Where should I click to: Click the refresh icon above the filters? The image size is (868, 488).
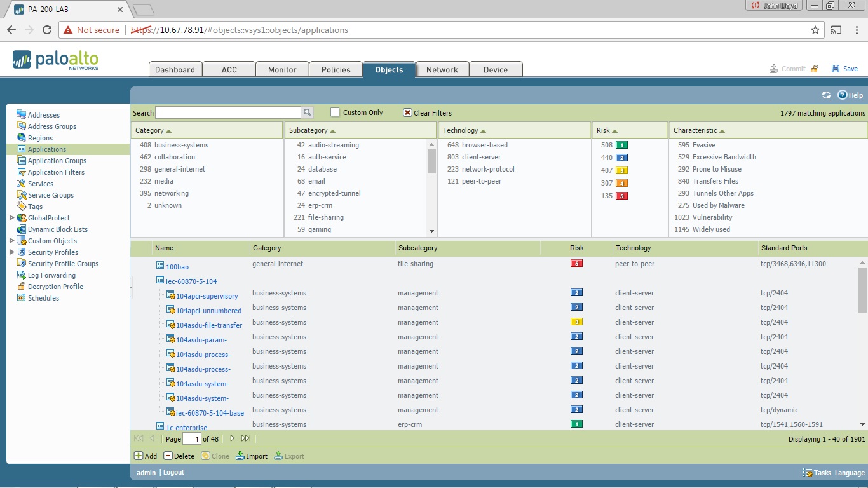pyautogui.click(x=827, y=95)
